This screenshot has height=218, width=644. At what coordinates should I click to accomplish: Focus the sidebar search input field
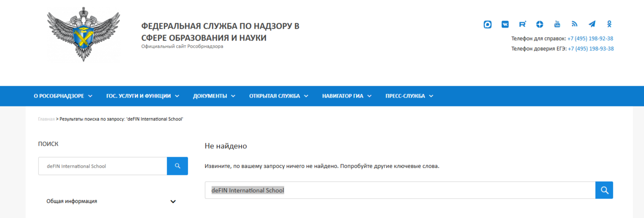click(x=102, y=166)
